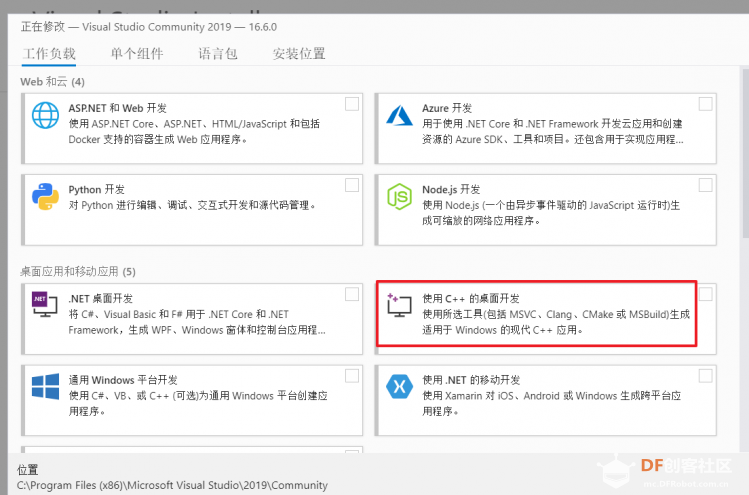Image resolution: width=749 pixels, height=495 pixels.
Task: Click the Node.js hexagon icon
Action: (x=399, y=196)
